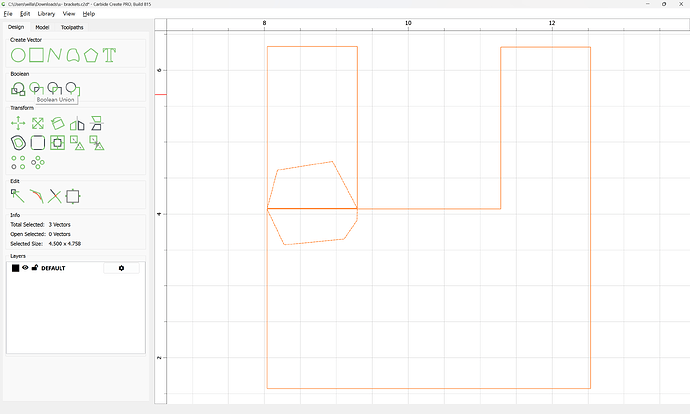Select the Polyline create vector tool
The image size is (690, 414).
54,55
